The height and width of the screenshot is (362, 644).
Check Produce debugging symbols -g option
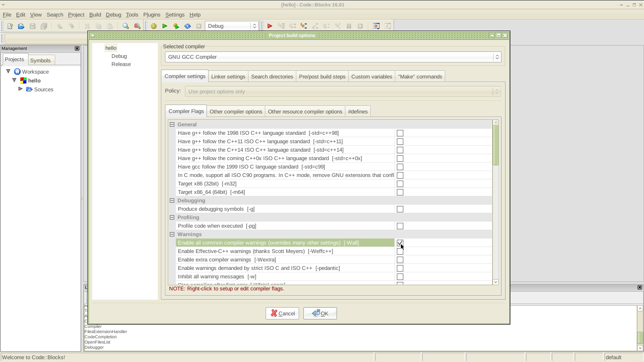click(400, 209)
